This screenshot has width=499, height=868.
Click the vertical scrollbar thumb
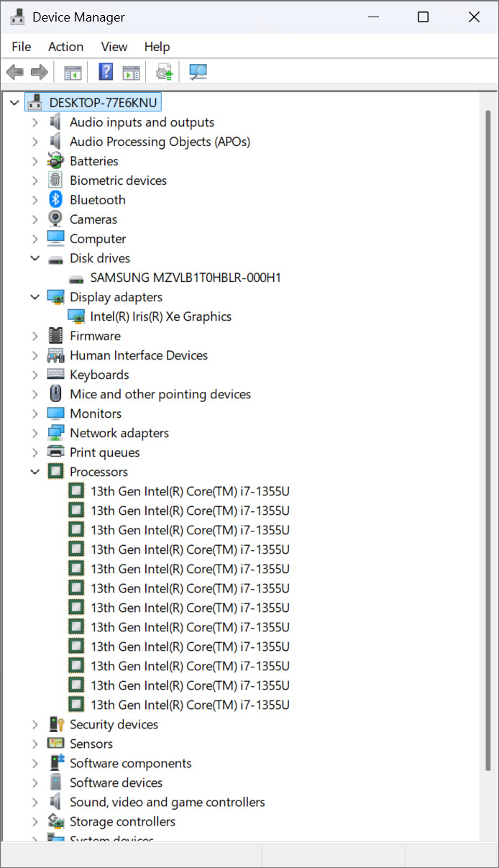point(488,440)
